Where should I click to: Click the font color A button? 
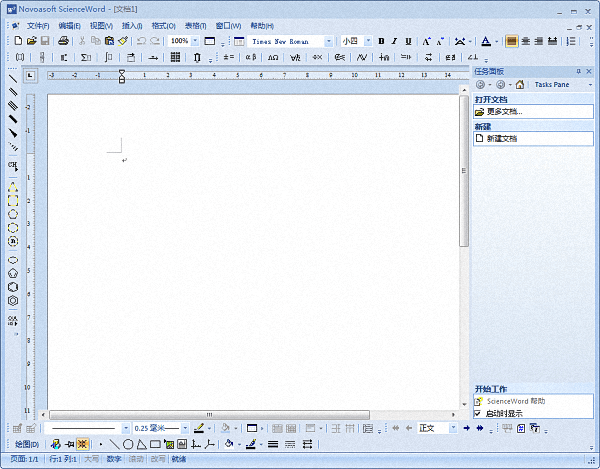(484, 41)
